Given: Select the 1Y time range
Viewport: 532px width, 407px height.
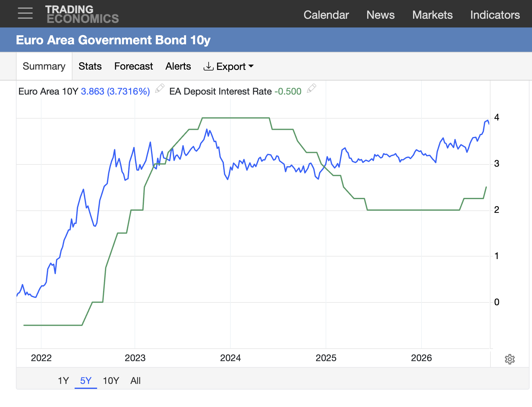Looking at the screenshot, I should pyautogui.click(x=63, y=380).
